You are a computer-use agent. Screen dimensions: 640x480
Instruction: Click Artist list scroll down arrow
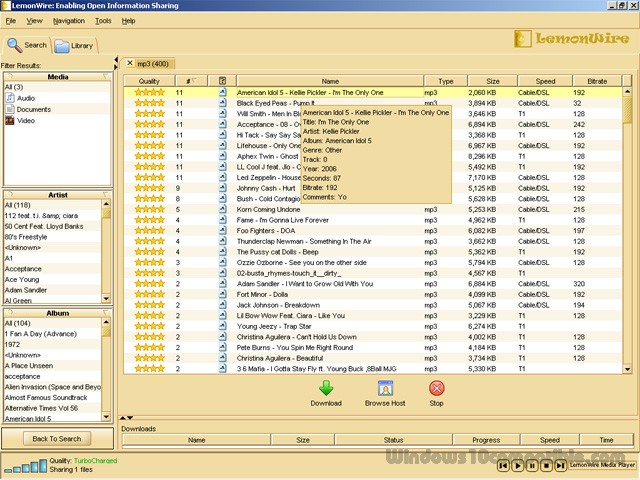tap(106, 299)
